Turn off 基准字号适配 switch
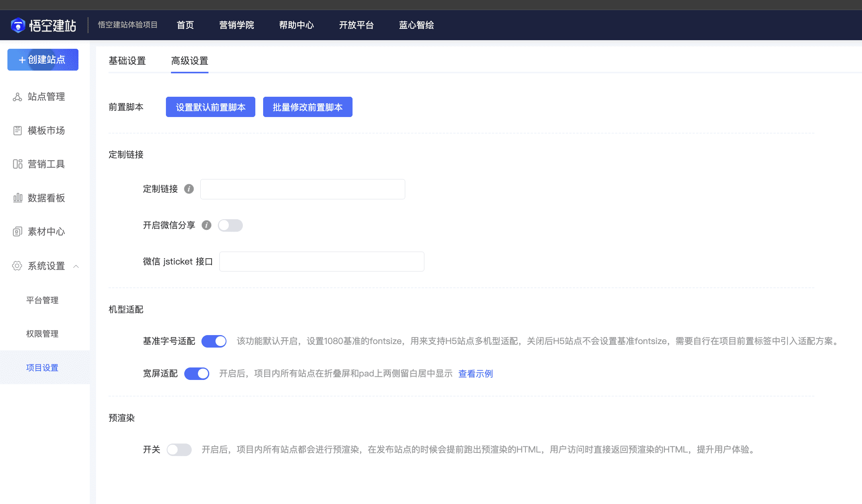862x504 pixels. (x=214, y=341)
